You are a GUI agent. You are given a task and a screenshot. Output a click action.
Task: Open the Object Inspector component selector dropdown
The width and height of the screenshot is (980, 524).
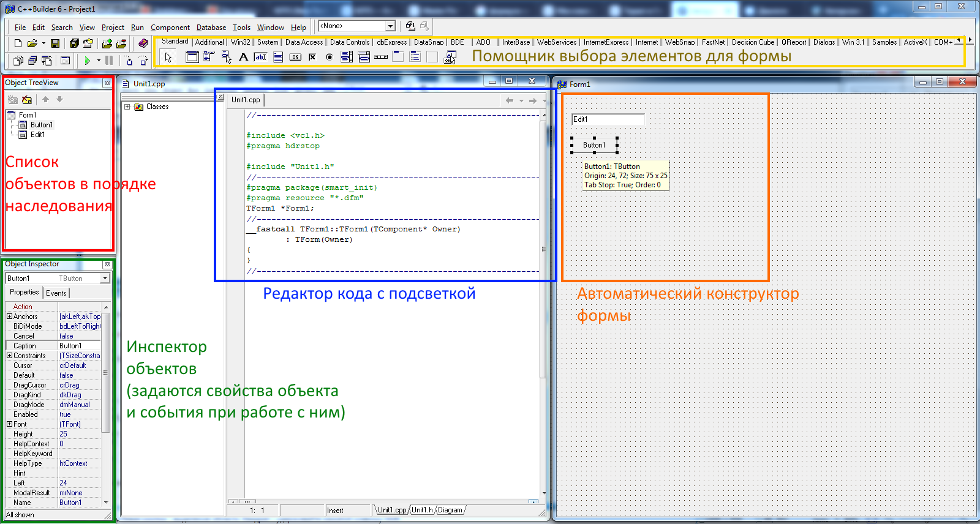[105, 279]
